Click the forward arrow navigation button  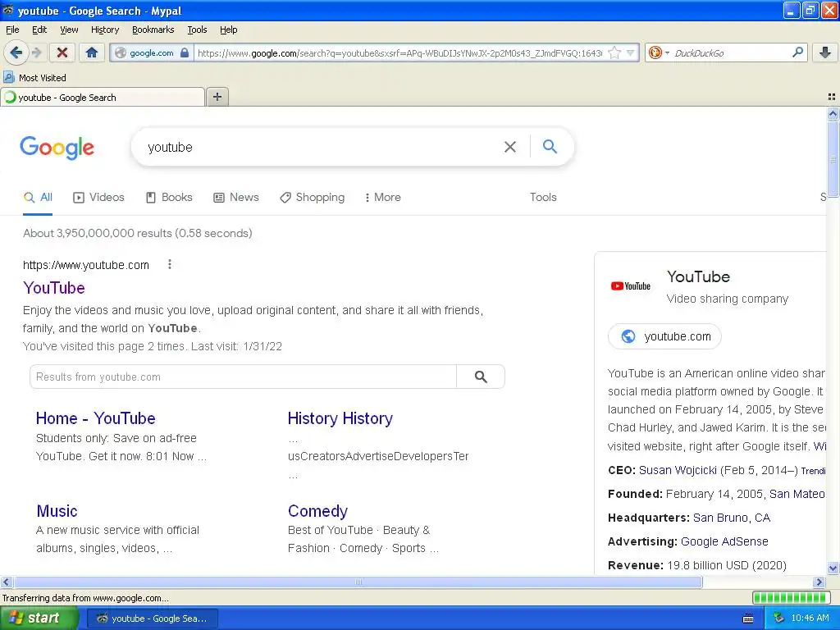37,52
